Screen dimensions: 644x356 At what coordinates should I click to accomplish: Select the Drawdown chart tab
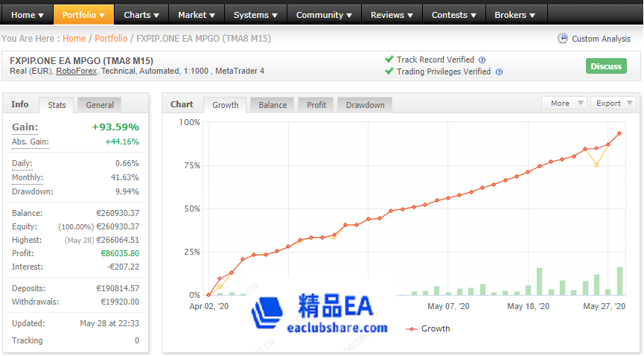click(x=365, y=105)
